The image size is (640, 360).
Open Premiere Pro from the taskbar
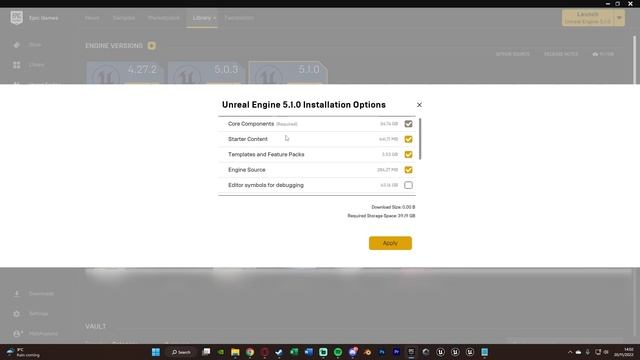[396, 352]
